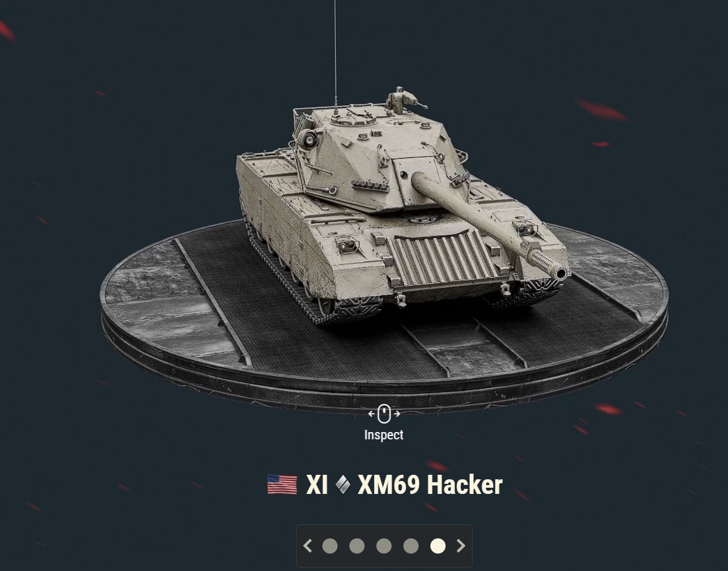Click the tier XI numeral

coord(317,484)
